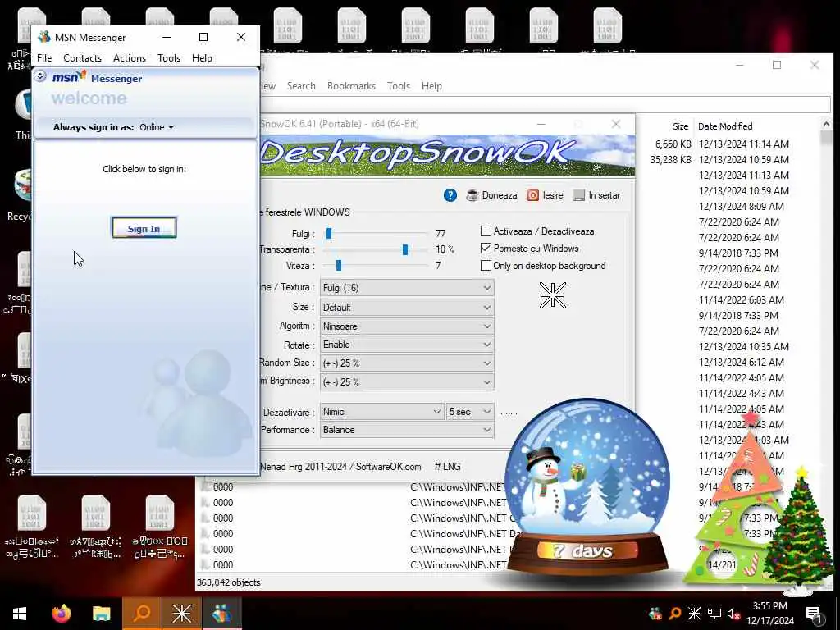Open the 5 sec. dropdown
840x630 pixels.
[470, 412]
